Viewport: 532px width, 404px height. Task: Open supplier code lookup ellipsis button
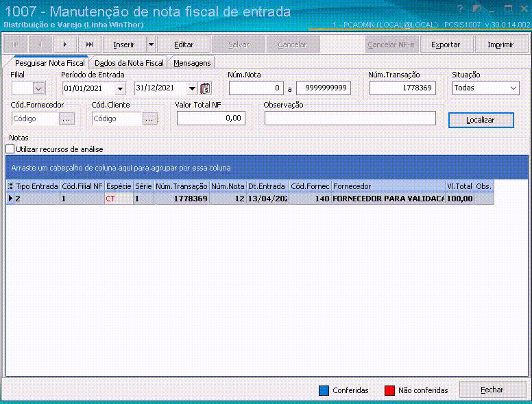[66, 119]
